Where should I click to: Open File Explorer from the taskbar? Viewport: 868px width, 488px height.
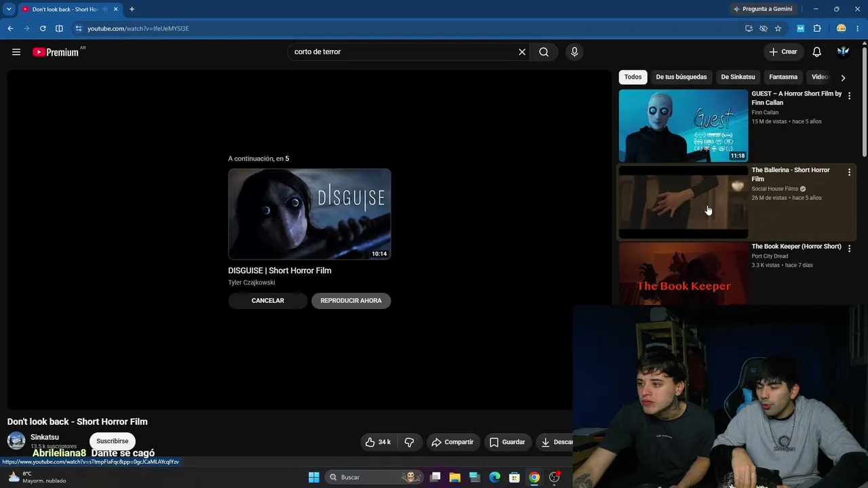[x=455, y=477]
